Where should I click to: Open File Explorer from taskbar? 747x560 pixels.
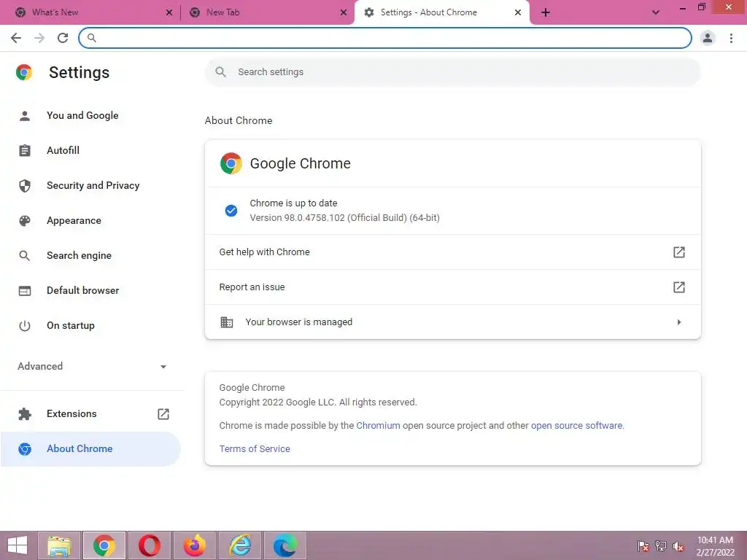point(60,545)
